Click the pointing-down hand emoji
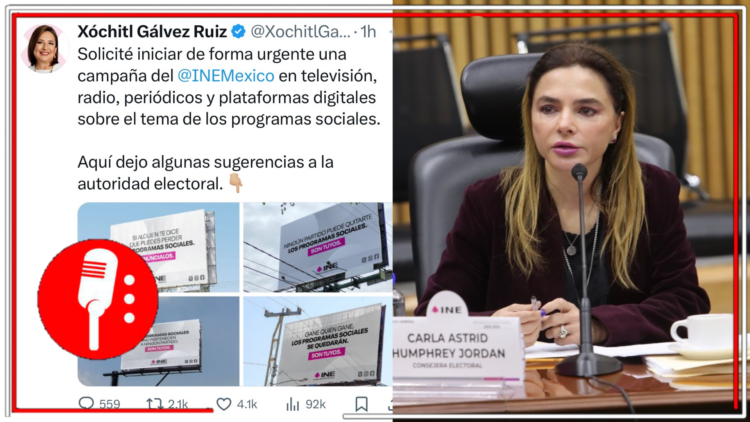Screen dimensions: 750x422 click(x=235, y=183)
